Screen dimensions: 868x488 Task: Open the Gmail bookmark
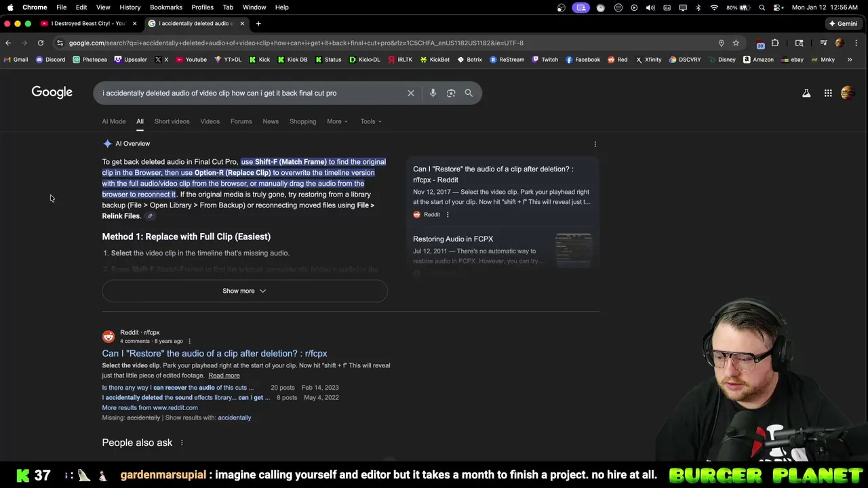16,60
